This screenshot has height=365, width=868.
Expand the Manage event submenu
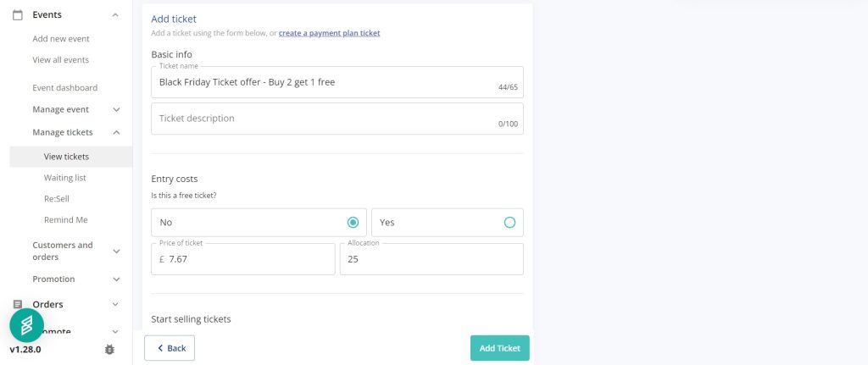coord(116,110)
